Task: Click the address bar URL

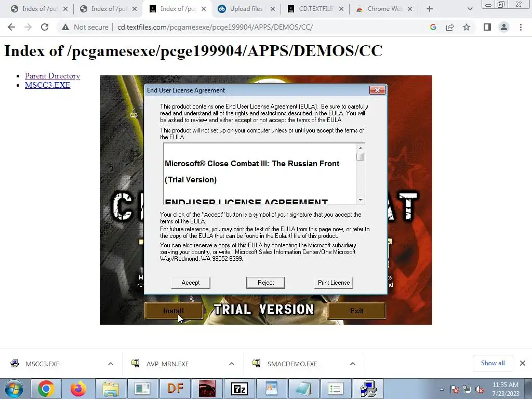Action: tap(215, 27)
